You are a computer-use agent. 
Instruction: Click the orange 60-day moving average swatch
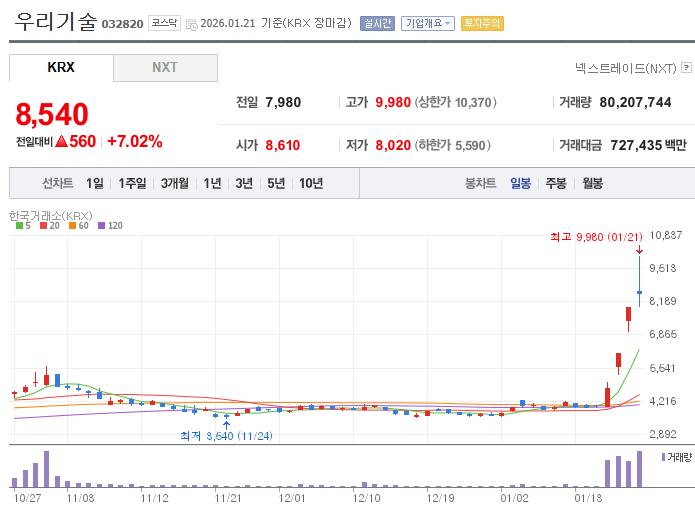point(72,226)
